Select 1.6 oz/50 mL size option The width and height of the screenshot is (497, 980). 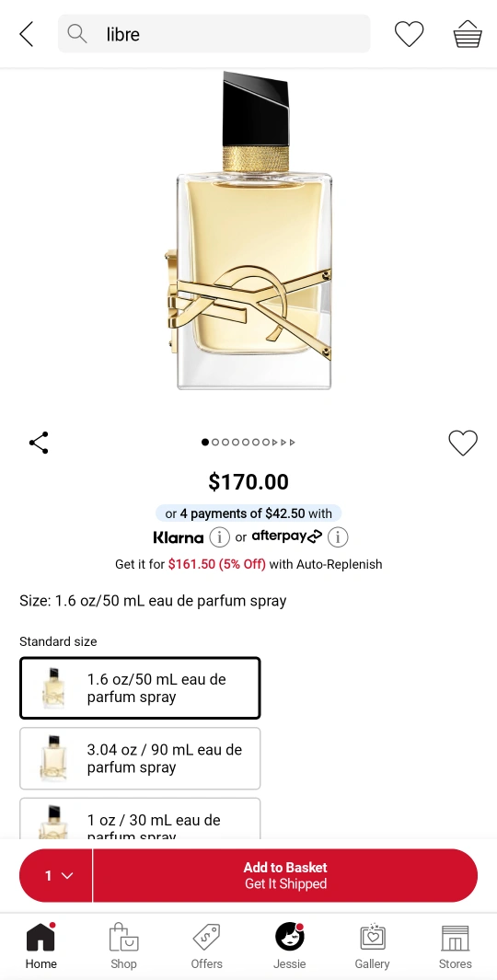[x=140, y=688]
